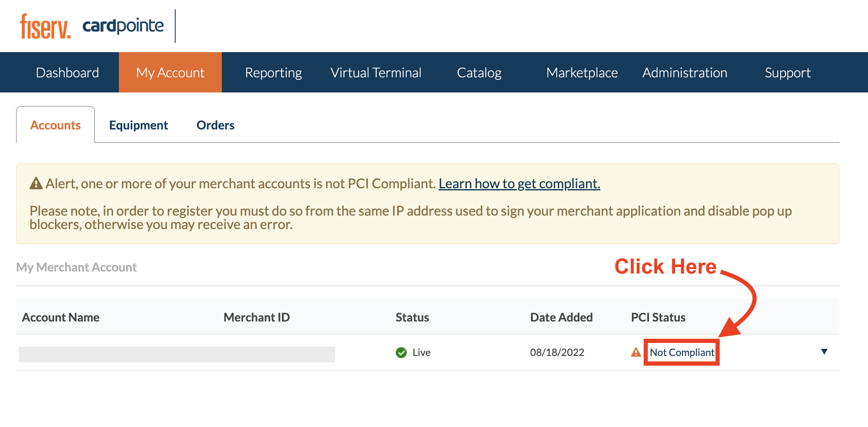Navigate to Marketplace
This screenshot has height=427, width=868.
582,73
